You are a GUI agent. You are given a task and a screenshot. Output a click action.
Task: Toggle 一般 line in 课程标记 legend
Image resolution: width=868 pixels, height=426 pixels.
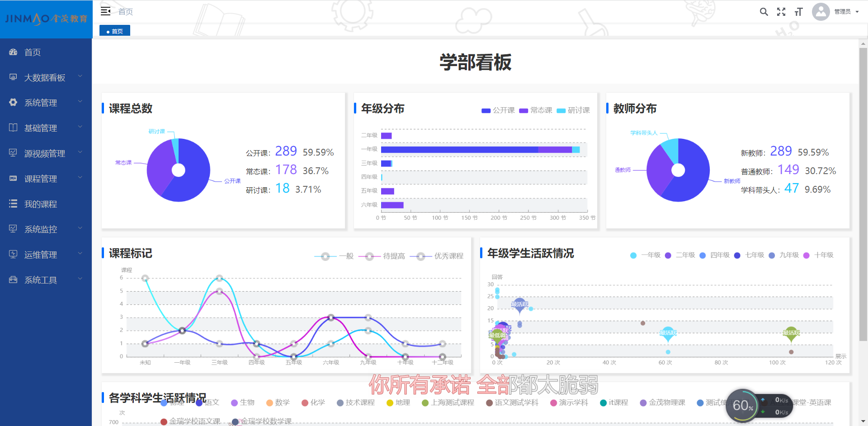[334, 256]
